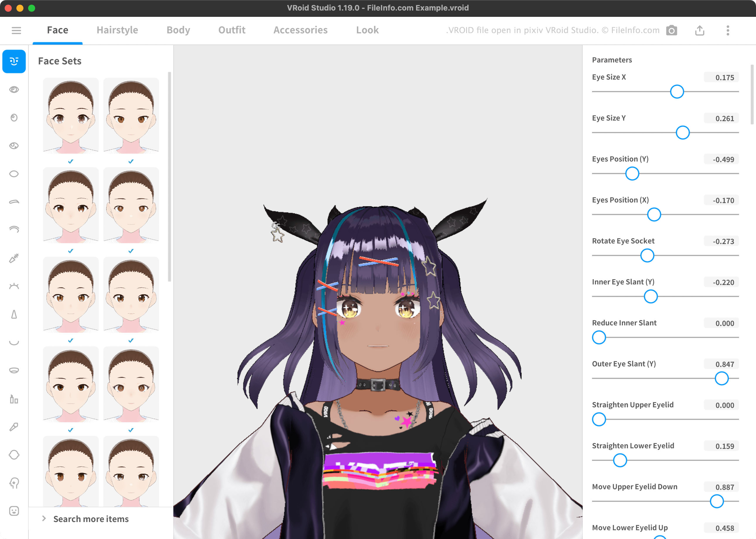Select the Expression editor smiley icon
756x539 pixels.
tap(14, 511)
